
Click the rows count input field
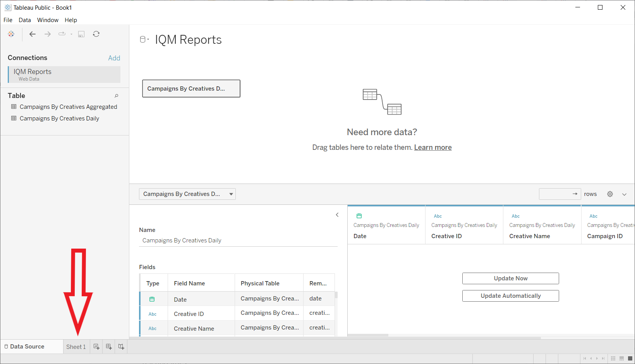click(555, 194)
